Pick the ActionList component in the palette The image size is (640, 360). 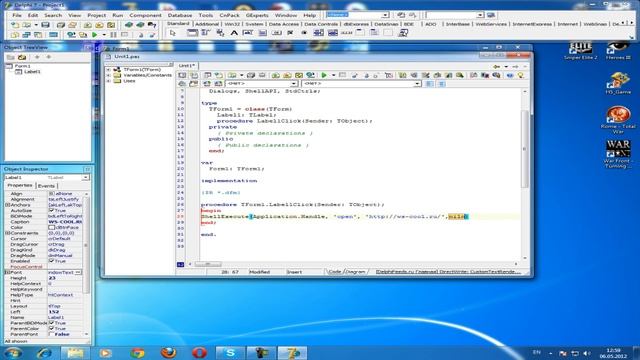click(x=403, y=33)
